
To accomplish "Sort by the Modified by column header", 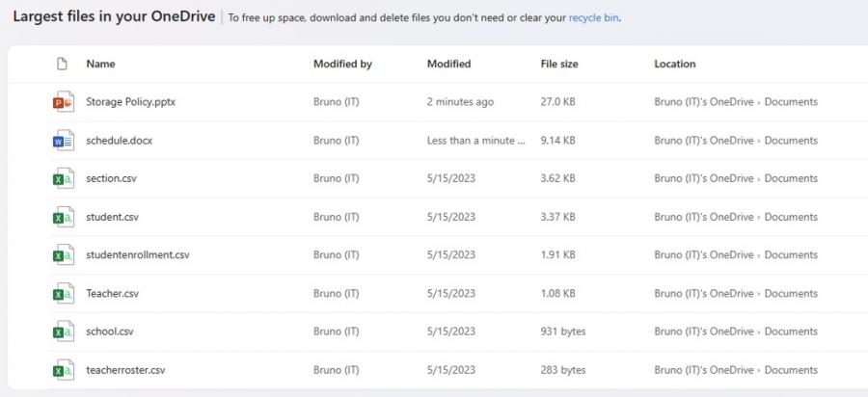I will tap(342, 65).
